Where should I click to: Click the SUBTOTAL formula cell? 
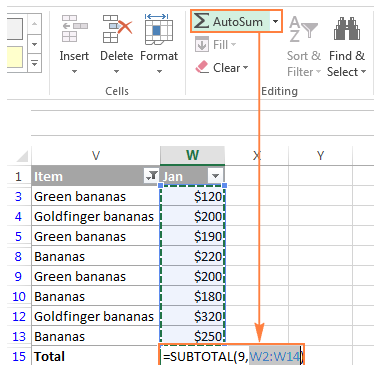coord(232,356)
